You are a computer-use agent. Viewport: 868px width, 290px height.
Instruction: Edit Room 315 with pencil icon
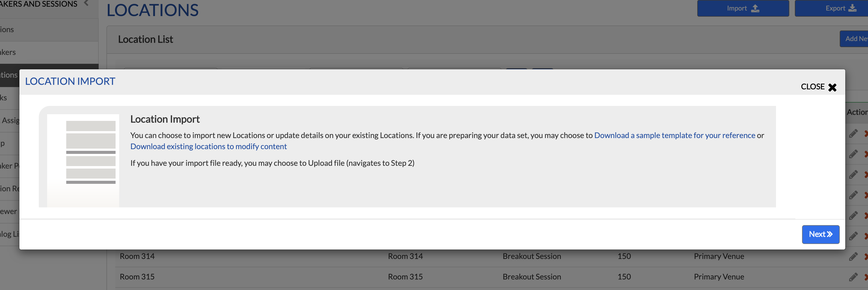pos(853,277)
